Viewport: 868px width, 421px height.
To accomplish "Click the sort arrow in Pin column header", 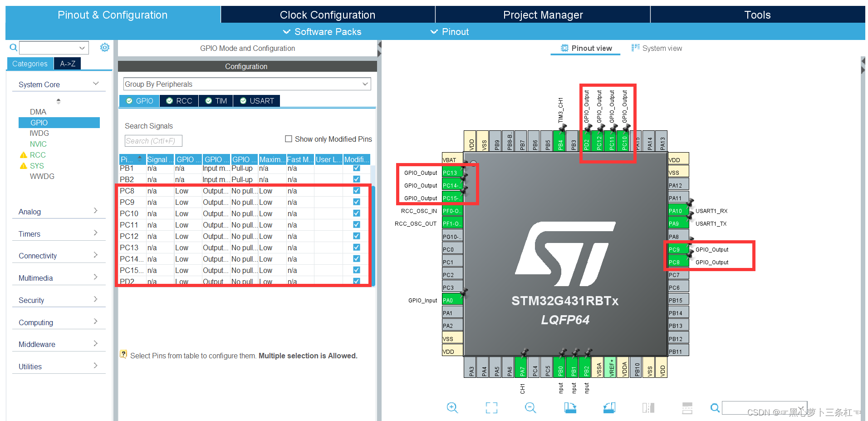I will point(140,158).
